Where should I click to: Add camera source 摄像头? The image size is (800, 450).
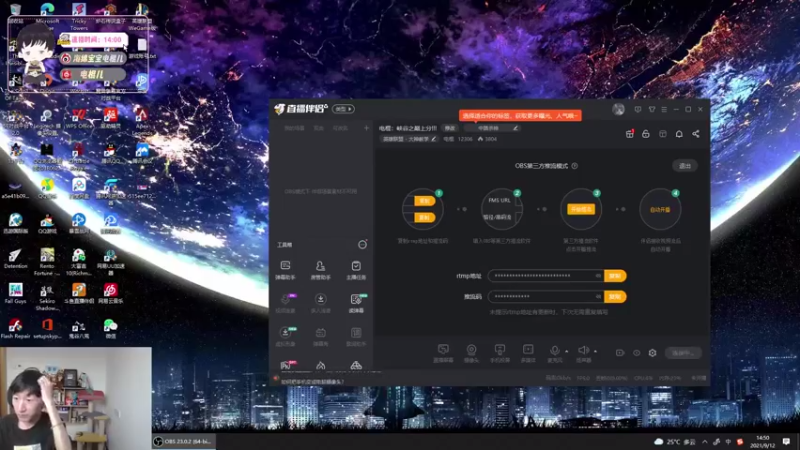click(x=471, y=353)
